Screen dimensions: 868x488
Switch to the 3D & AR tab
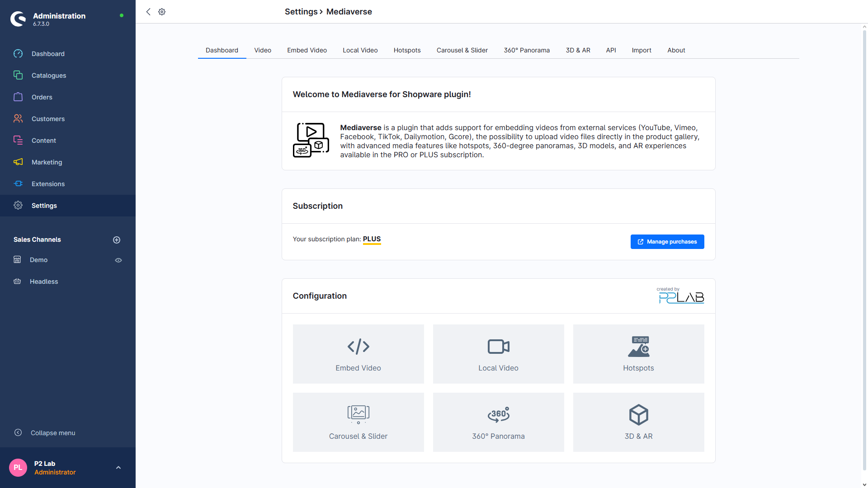pos(578,50)
